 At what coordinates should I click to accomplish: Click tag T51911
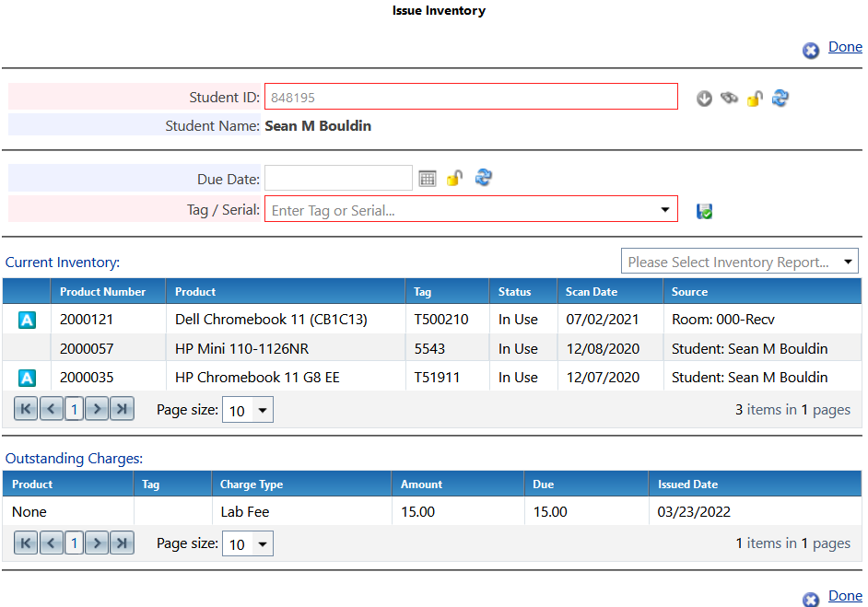pos(437,378)
